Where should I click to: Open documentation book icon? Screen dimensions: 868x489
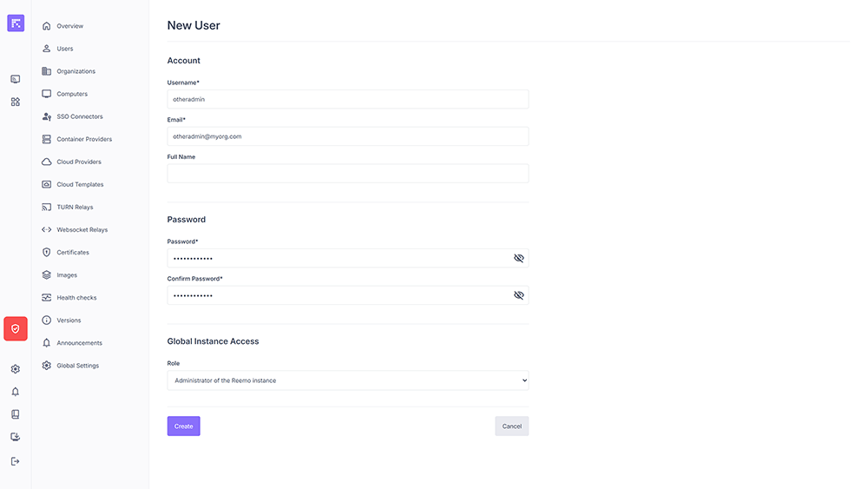pos(16,414)
